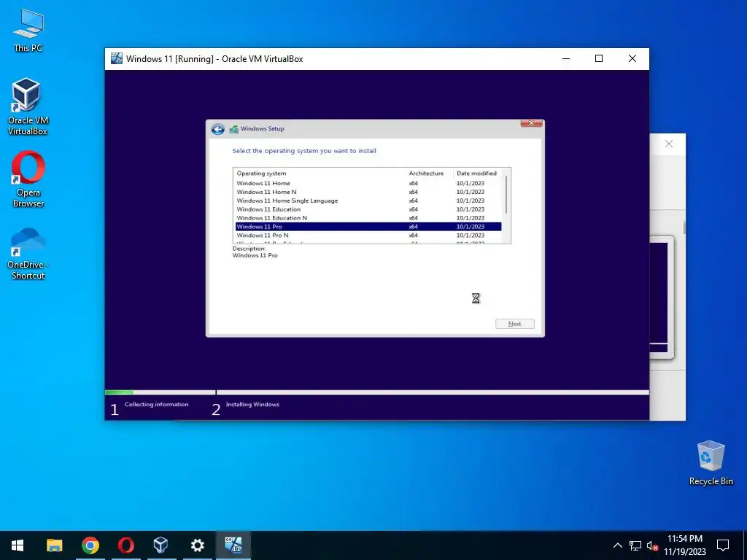Open network status tray icon
The width and height of the screenshot is (747, 560).
(x=635, y=545)
